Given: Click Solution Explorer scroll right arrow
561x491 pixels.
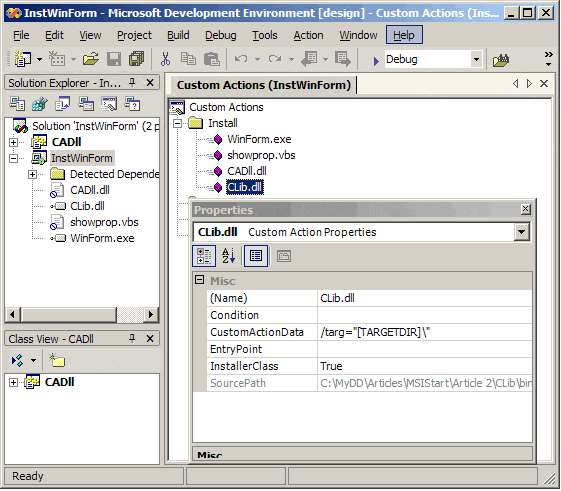Looking at the screenshot, I should [x=151, y=315].
